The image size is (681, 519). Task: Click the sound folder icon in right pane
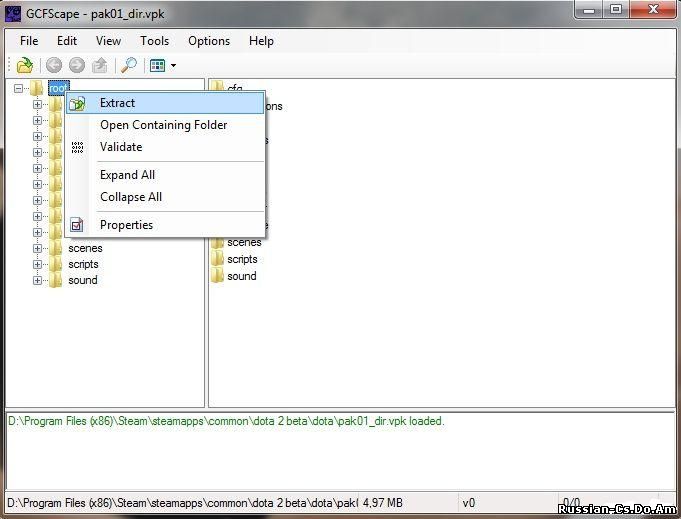[x=217, y=276]
